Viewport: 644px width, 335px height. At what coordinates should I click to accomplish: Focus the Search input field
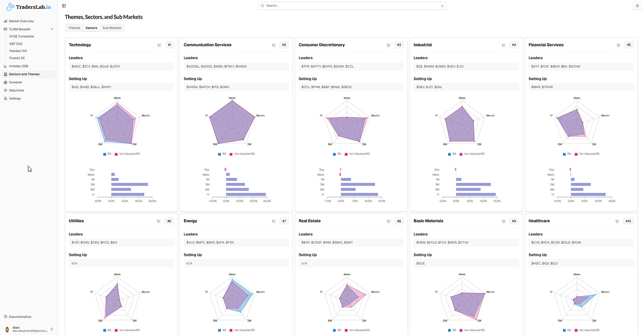point(352,6)
